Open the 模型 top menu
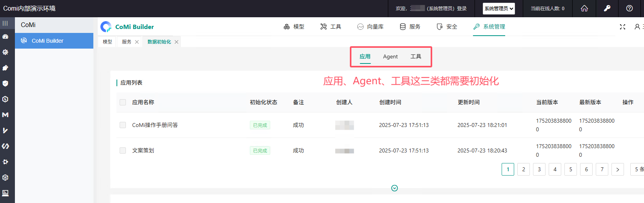Screen dimensions: 644x203 (x=294, y=27)
